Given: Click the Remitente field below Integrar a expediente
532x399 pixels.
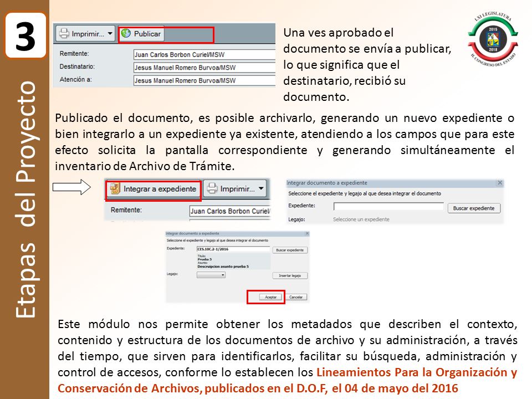Looking at the screenshot, I should 229,211.
